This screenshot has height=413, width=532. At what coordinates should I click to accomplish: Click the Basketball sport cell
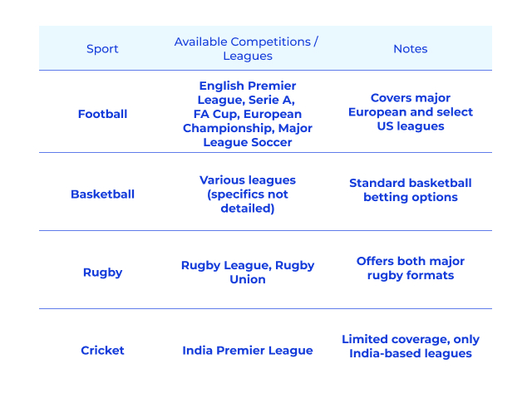102,194
